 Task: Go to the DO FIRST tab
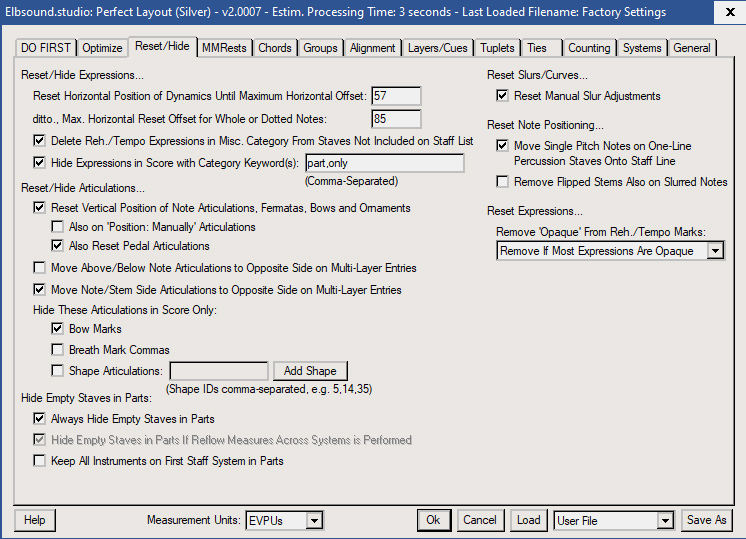(x=47, y=48)
